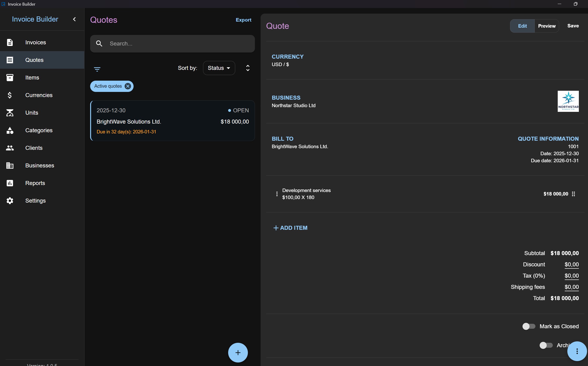Select the BrightWave Solutions quote card

coord(173,121)
